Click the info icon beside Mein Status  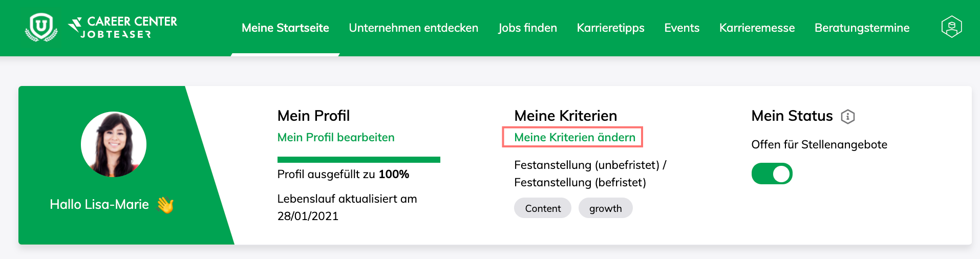(x=848, y=117)
